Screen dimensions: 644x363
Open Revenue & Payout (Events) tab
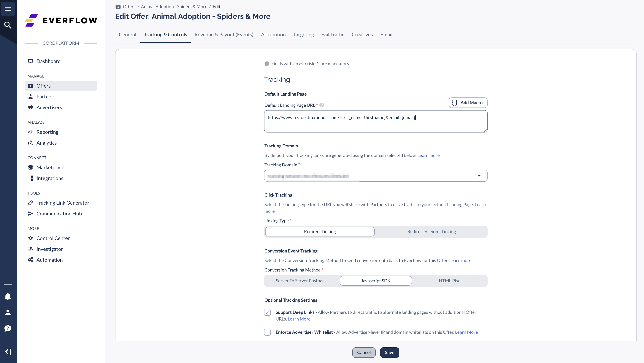coord(224,34)
